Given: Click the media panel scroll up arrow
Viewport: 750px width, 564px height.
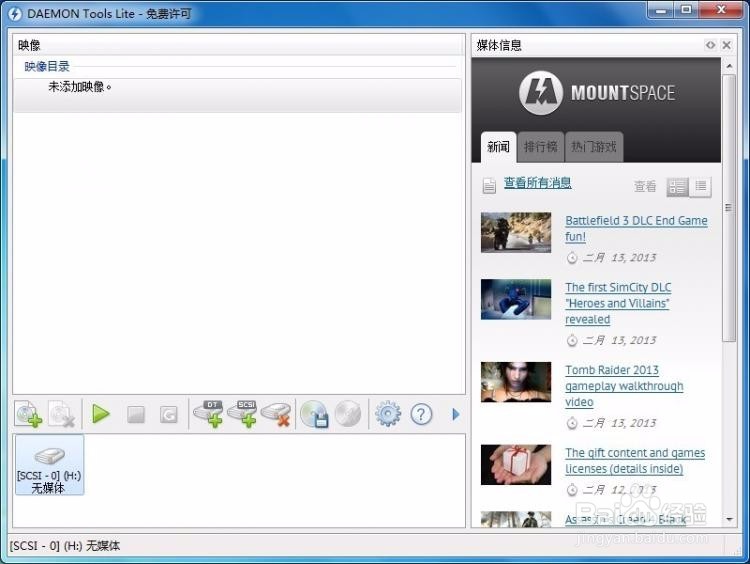Looking at the screenshot, I should click(729, 66).
